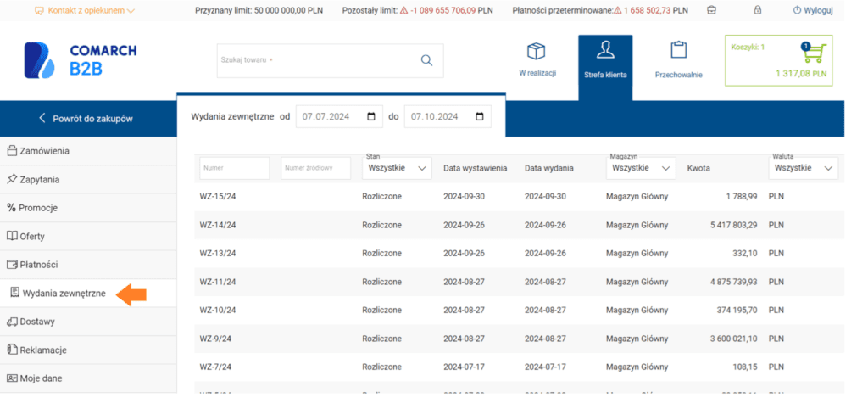The height and width of the screenshot is (403, 868).
Task: Open Zapytania in sidebar
Action: [88, 180]
